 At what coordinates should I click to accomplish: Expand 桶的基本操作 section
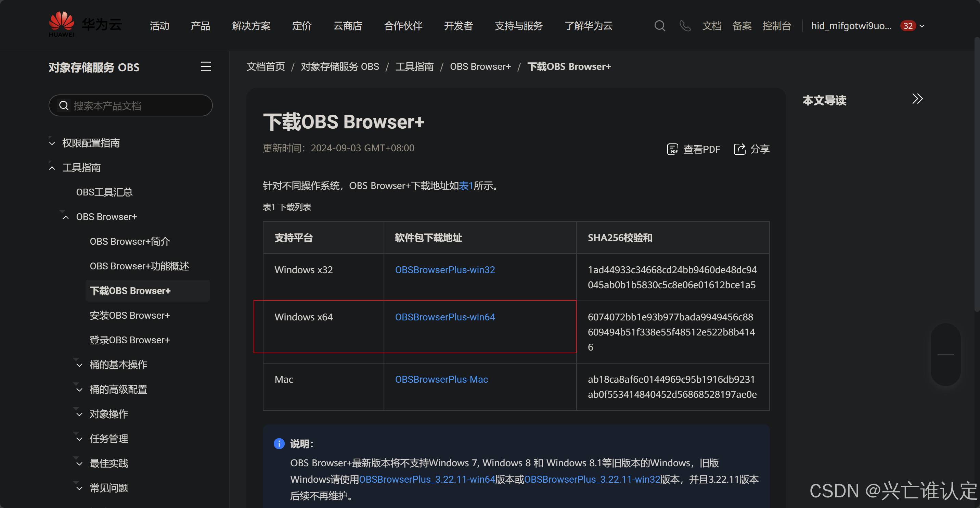click(79, 365)
